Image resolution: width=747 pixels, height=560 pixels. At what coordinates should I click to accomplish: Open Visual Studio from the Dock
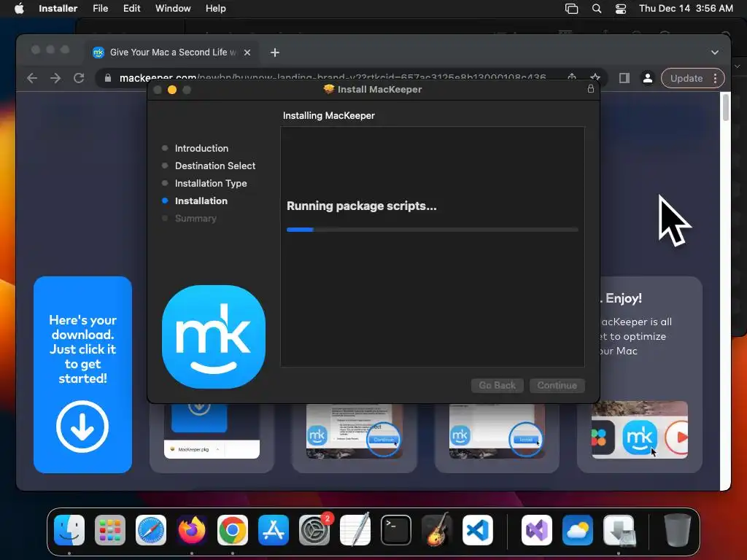click(x=536, y=530)
